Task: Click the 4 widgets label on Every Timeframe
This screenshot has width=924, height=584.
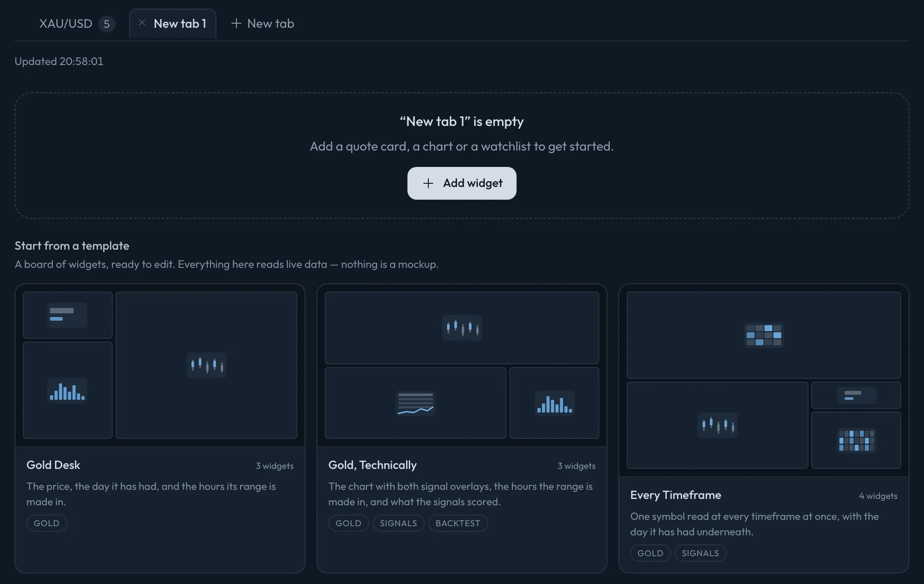Action: click(878, 496)
